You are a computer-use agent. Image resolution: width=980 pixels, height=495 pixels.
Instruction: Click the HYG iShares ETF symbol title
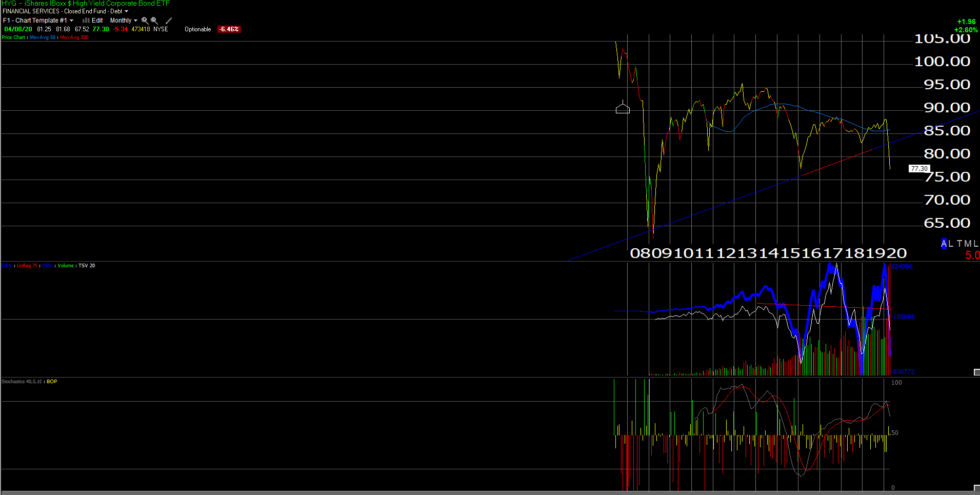coord(86,4)
